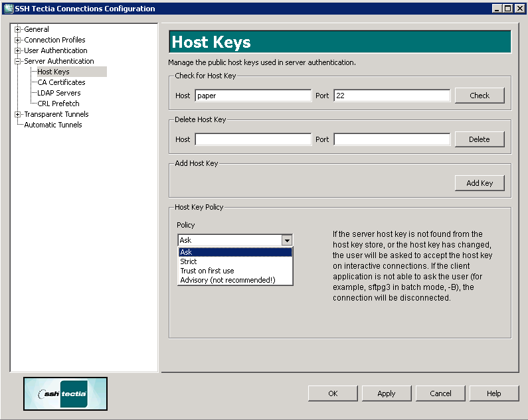
Task: Minimize the configuration window
Action: click(497, 9)
